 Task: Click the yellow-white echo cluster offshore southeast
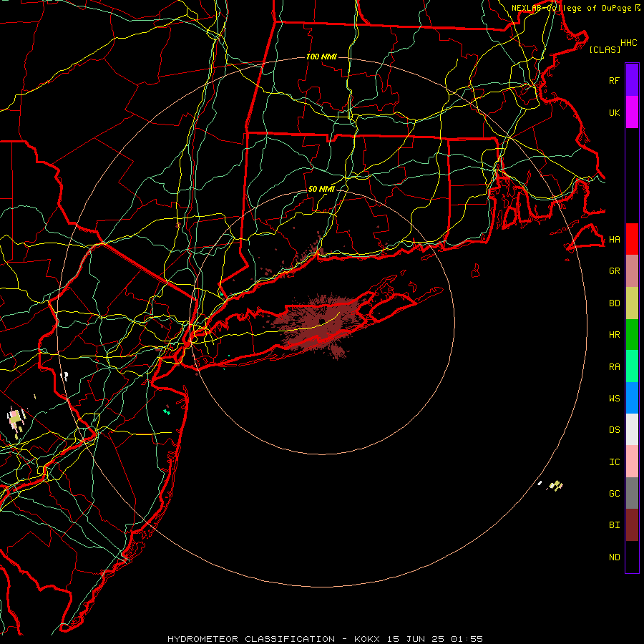(x=555, y=485)
